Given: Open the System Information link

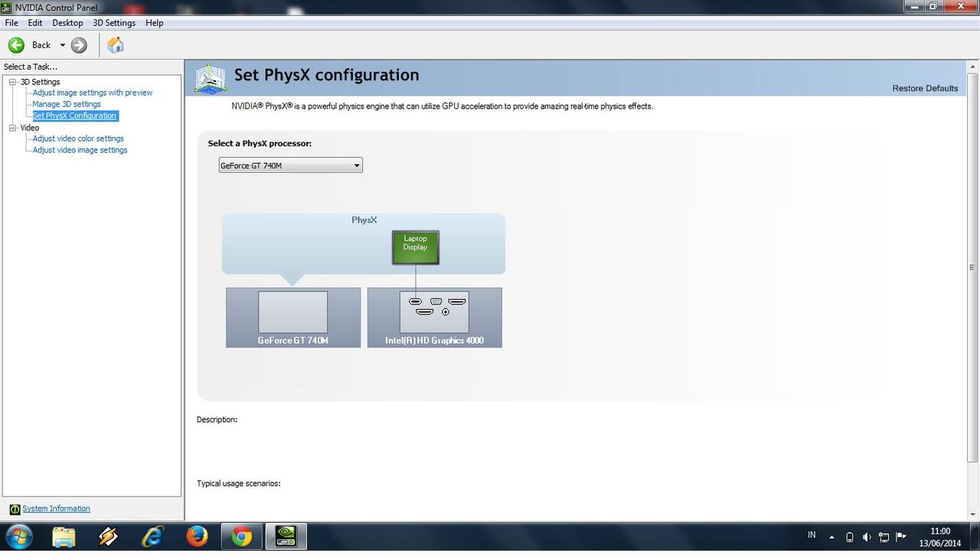Looking at the screenshot, I should tap(56, 509).
